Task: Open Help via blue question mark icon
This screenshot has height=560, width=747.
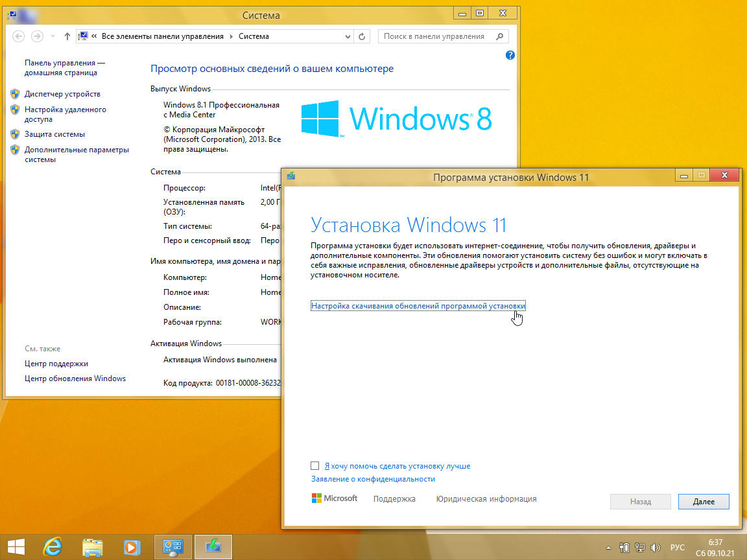Action: coord(510,55)
